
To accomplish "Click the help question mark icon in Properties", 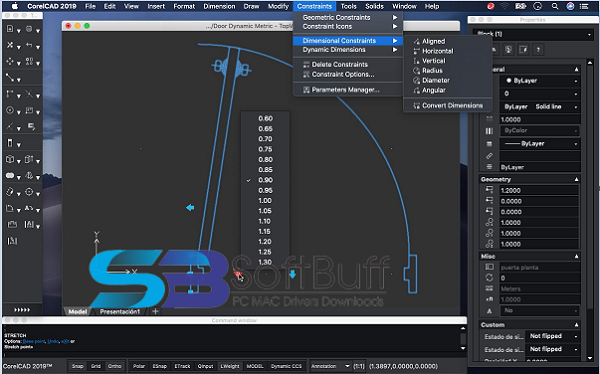I will (x=538, y=50).
